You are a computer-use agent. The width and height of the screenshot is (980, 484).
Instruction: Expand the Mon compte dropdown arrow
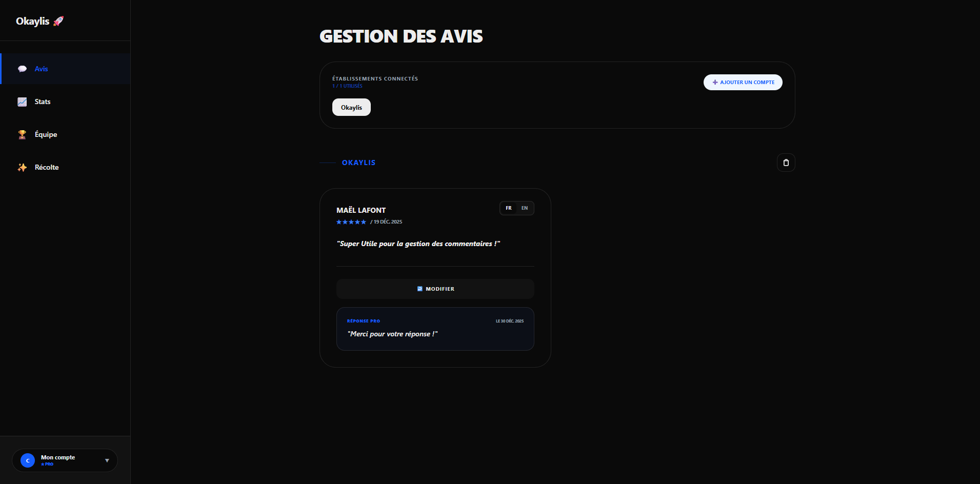click(x=107, y=460)
